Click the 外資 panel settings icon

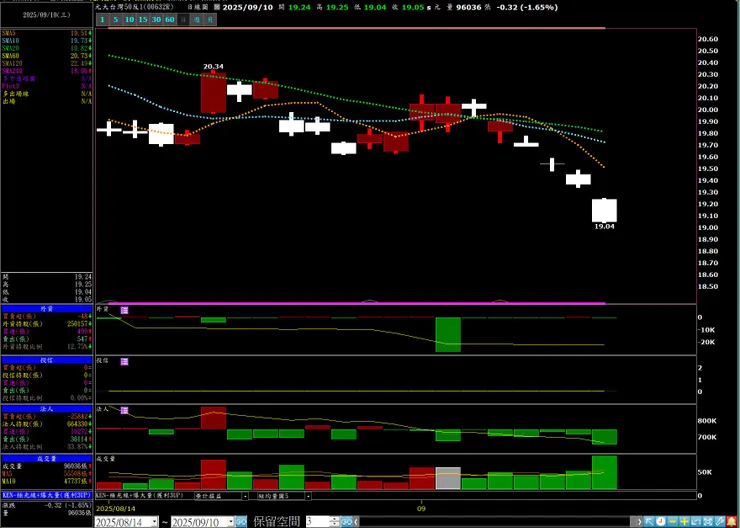click(x=125, y=310)
